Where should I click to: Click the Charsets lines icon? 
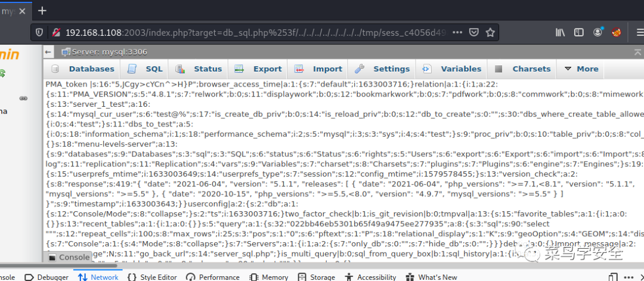[x=498, y=69]
